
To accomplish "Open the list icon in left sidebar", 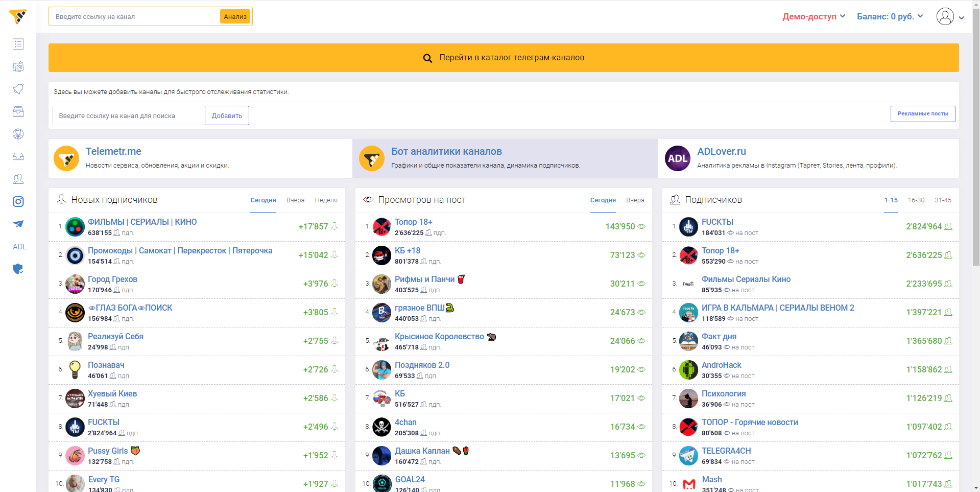I will pyautogui.click(x=18, y=44).
